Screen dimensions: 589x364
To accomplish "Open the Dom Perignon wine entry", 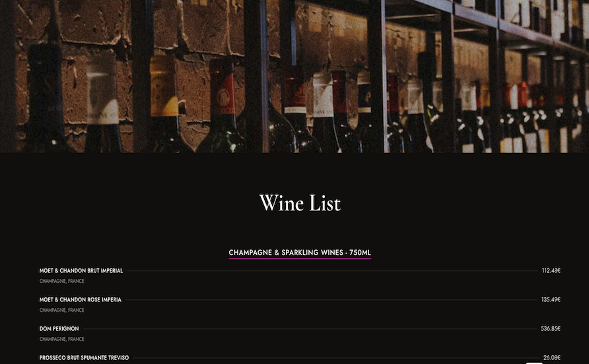I will [59, 329].
